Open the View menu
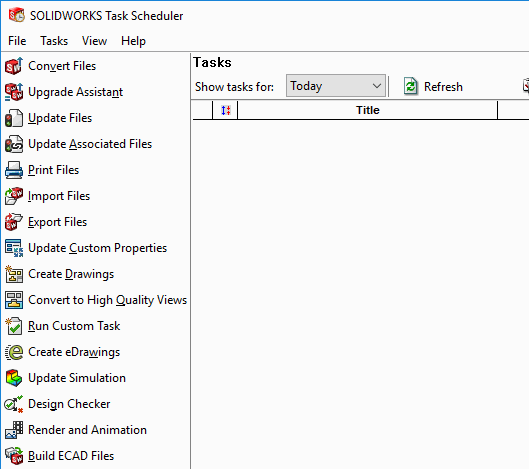The height and width of the screenshot is (469, 529). (94, 41)
